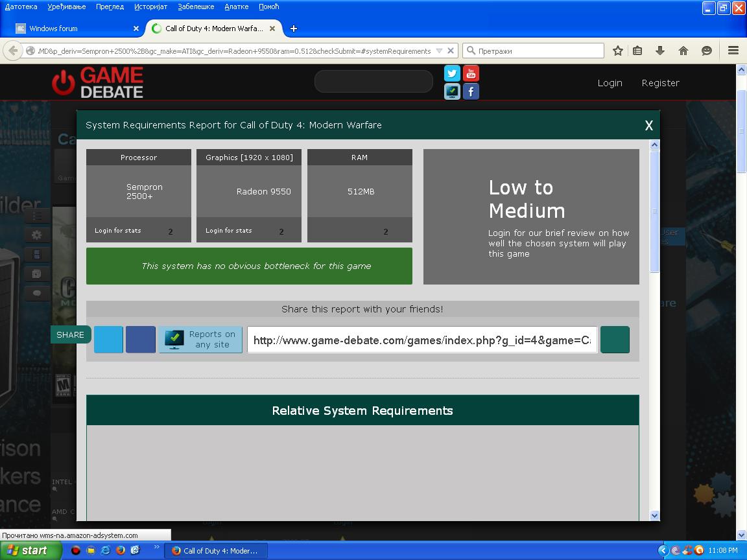Go to the home page icon
747x560 pixels.
coord(683,51)
